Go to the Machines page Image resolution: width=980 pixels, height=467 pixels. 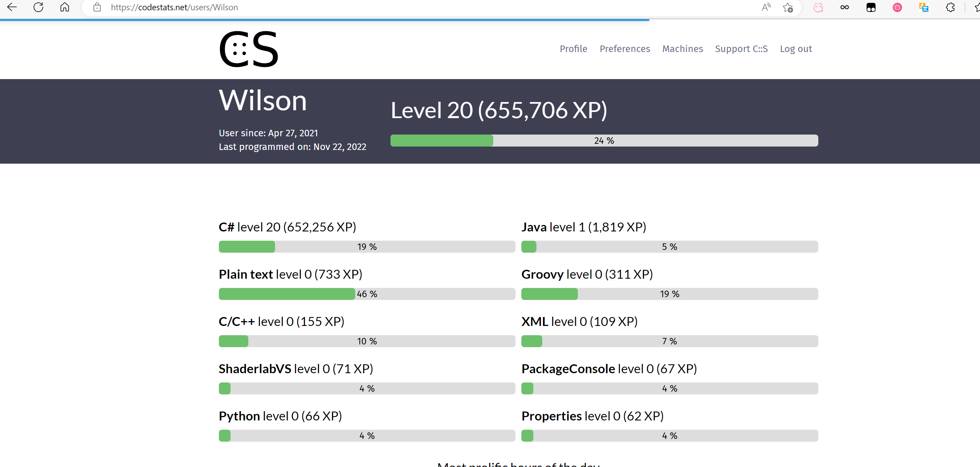tap(682, 49)
